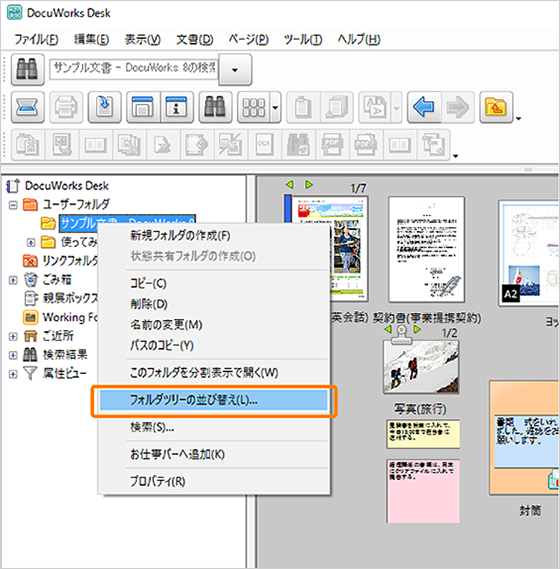The width and height of the screenshot is (560, 569).
Task: Open the ツール(T) menu
Action: [303, 39]
